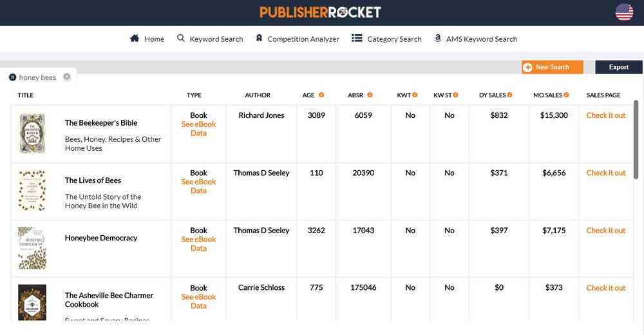Open AMS Keyword Search
Screen dimensions: 644x335
click(476, 39)
